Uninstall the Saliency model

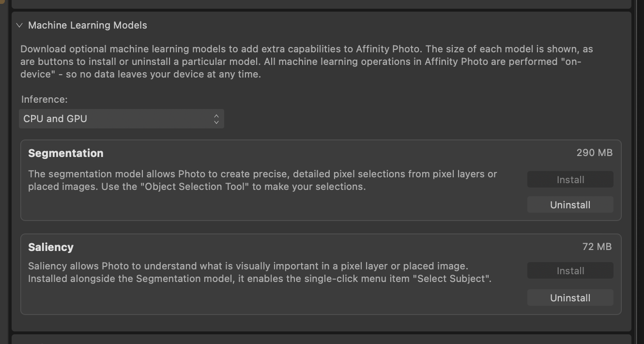tap(570, 297)
